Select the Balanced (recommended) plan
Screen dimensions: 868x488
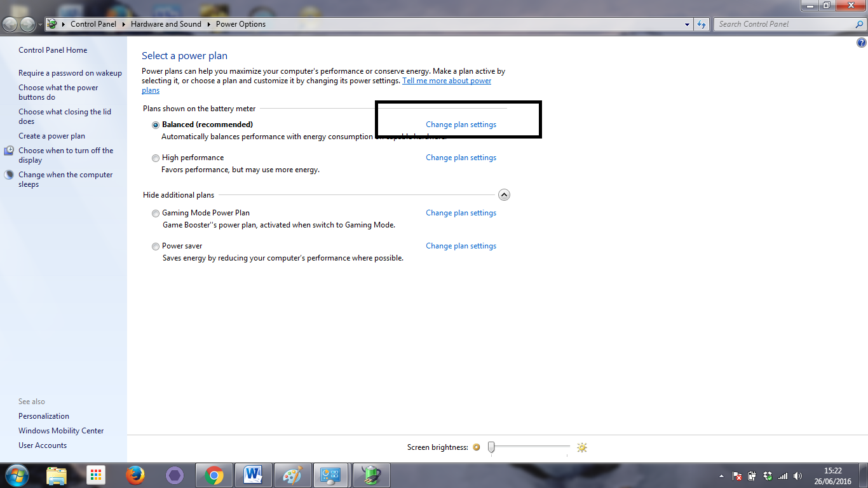point(156,125)
